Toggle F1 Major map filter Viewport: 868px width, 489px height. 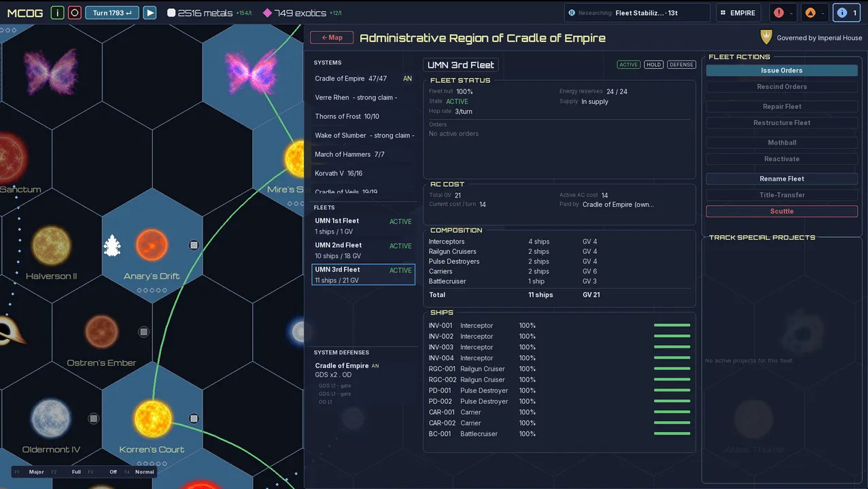[30, 472]
